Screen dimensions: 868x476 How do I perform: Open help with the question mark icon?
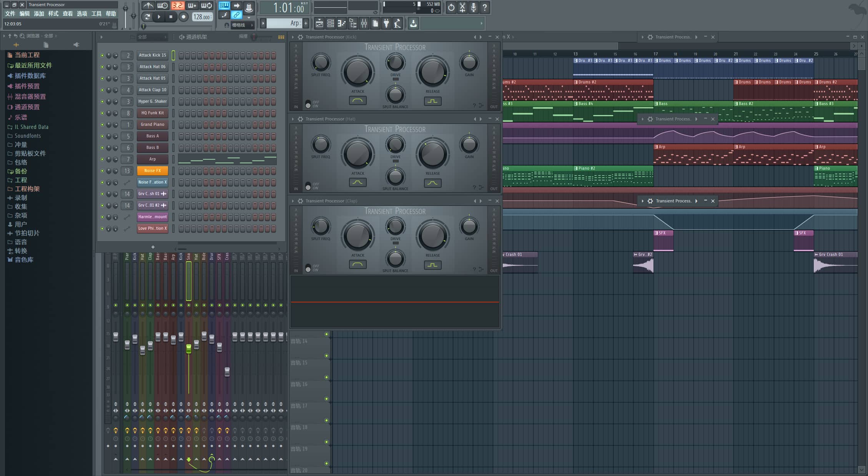coord(485,7)
